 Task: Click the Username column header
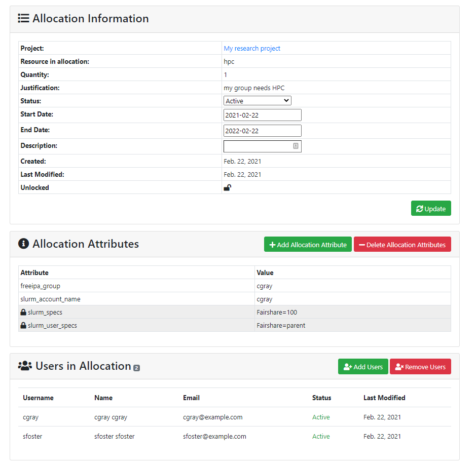(38, 398)
